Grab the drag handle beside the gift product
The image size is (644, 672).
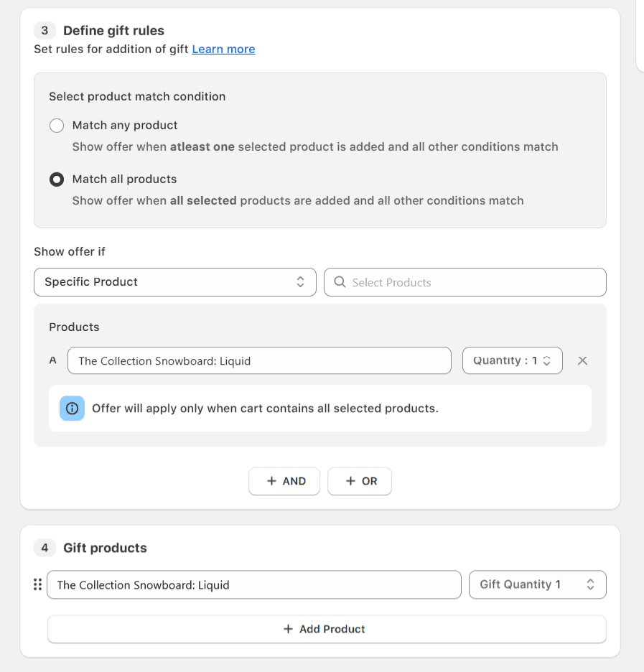pyautogui.click(x=37, y=584)
